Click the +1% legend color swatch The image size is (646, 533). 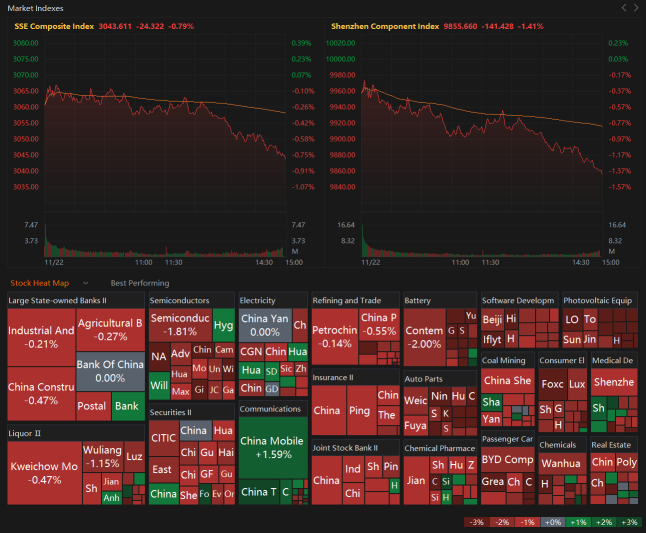(578, 522)
